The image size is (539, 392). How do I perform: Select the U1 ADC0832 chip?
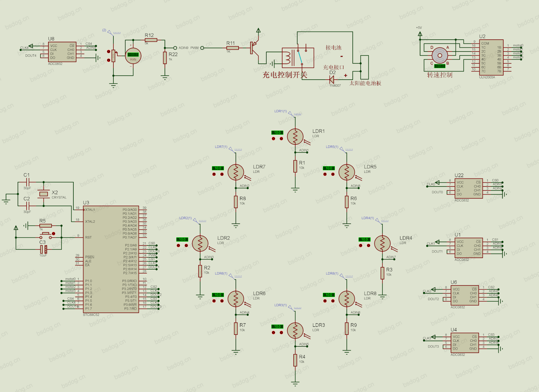point(469,248)
